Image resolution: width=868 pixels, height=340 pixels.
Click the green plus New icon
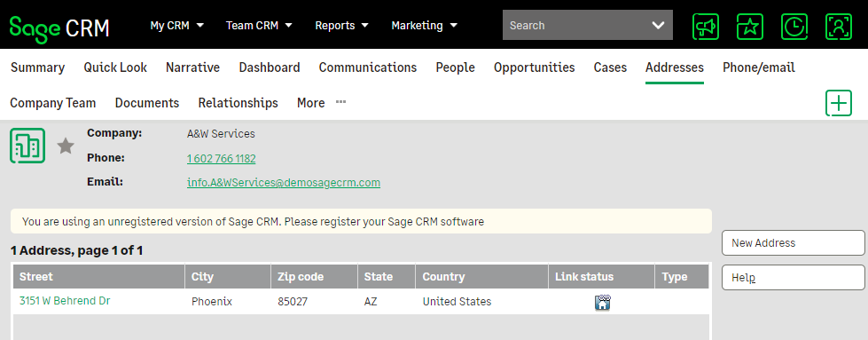[x=839, y=103]
